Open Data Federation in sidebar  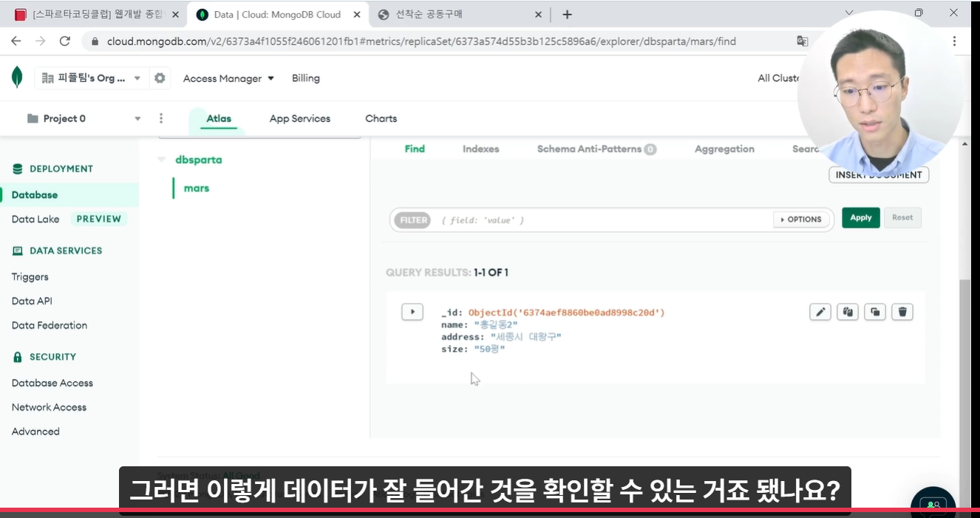[x=50, y=325]
